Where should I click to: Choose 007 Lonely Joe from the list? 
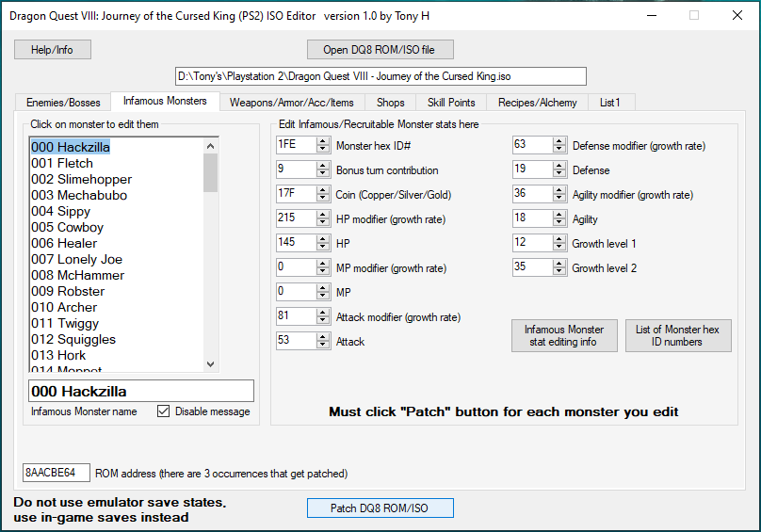[76, 259]
